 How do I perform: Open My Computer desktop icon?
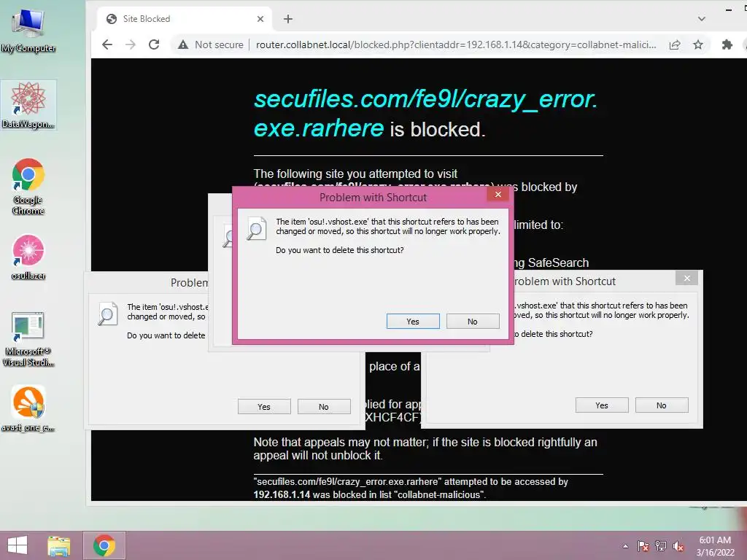28,29
